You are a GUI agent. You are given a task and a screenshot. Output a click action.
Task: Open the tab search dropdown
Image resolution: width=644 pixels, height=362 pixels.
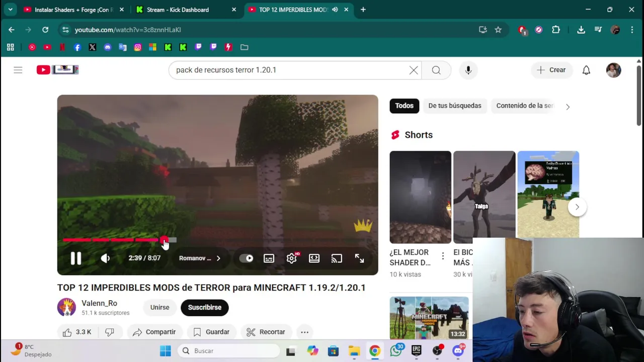(10, 10)
